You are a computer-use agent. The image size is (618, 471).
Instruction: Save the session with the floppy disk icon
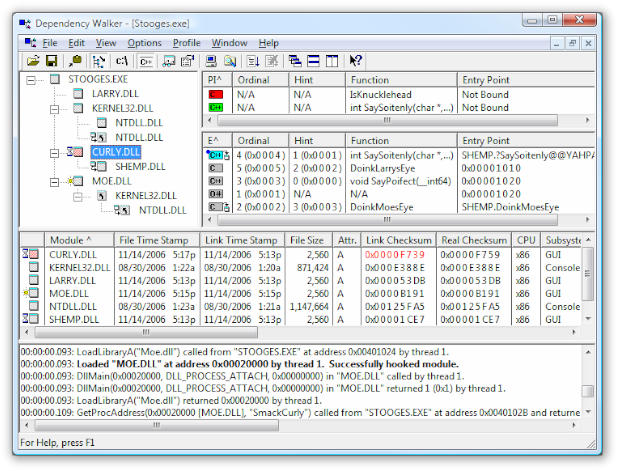[x=52, y=61]
